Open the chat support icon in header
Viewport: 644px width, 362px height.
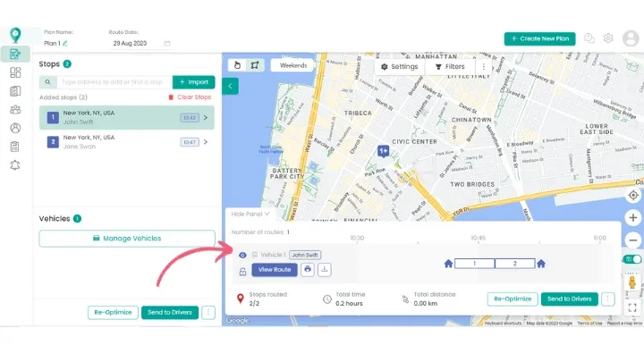click(589, 38)
